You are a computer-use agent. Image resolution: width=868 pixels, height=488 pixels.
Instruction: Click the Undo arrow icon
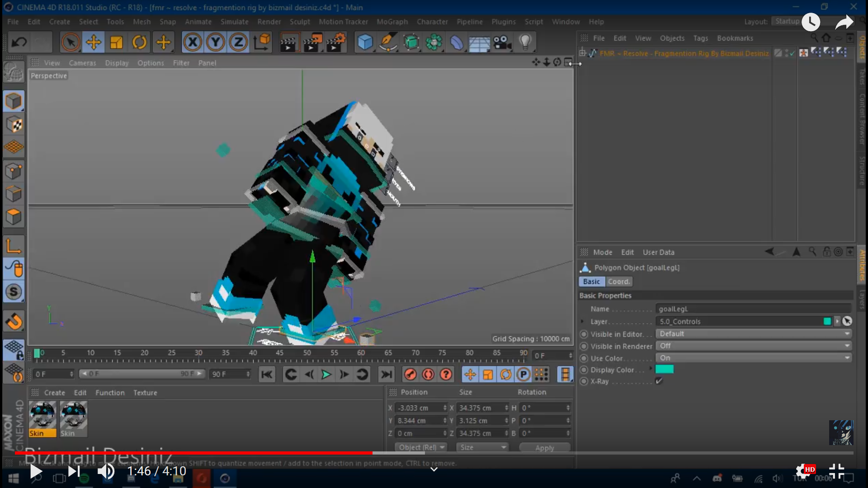pyautogui.click(x=19, y=42)
